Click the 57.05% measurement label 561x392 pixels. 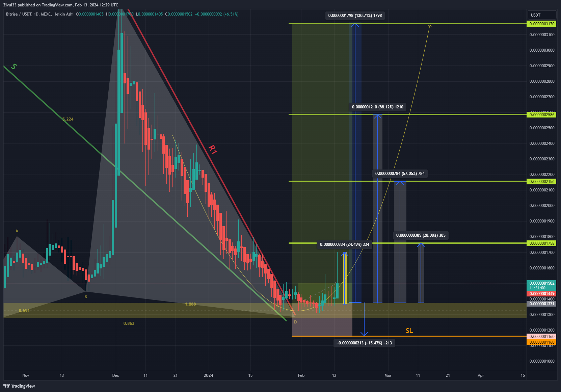pyautogui.click(x=400, y=174)
